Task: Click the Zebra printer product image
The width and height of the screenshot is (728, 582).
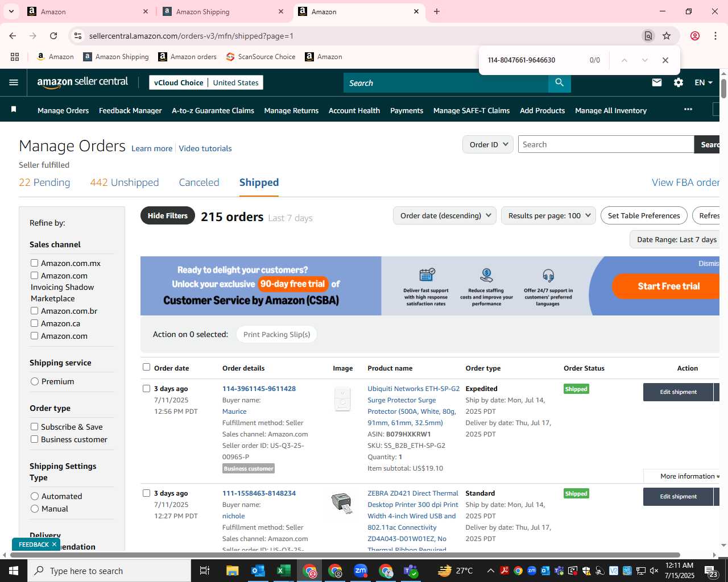Action: click(342, 502)
